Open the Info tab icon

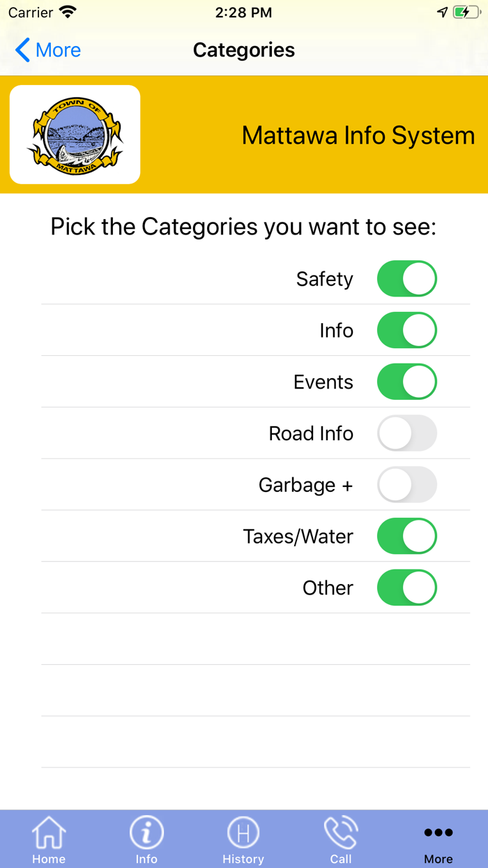click(x=146, y=833)
